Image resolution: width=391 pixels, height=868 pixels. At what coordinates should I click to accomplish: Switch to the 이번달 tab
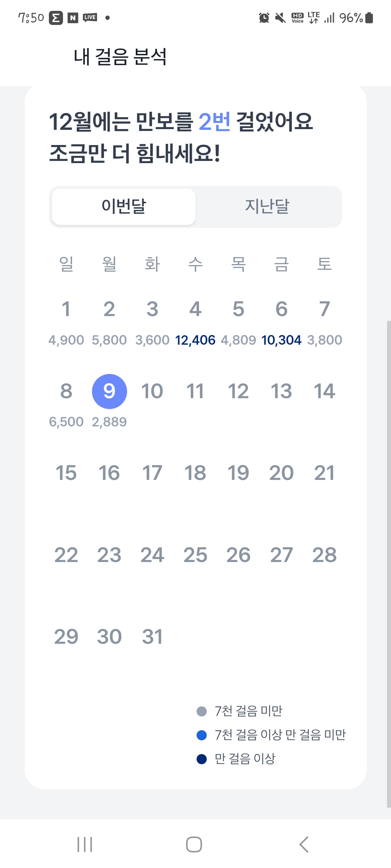[124, 207]
